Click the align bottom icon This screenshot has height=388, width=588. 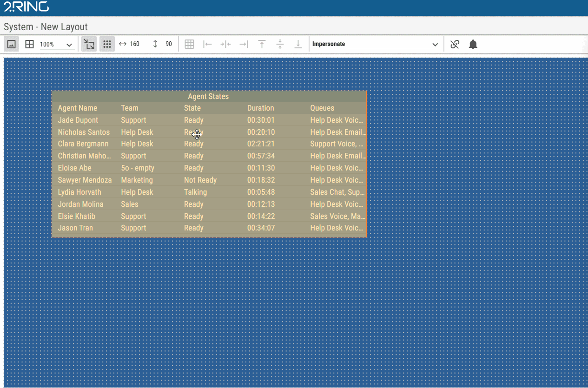[298, 44]
